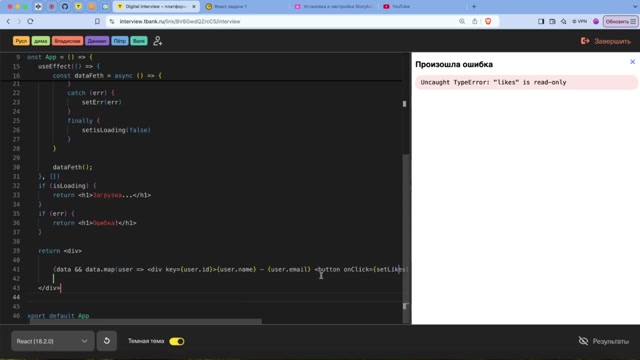The height and width of the screenshot is (360, 640).
Task: Reload the current page
Action: (x=30, y=21)
